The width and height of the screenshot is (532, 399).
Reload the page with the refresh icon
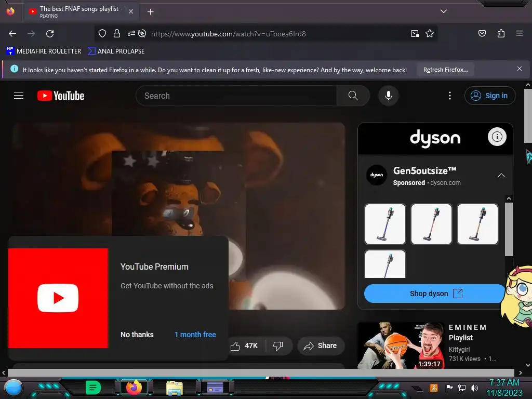tap(50, 34)
